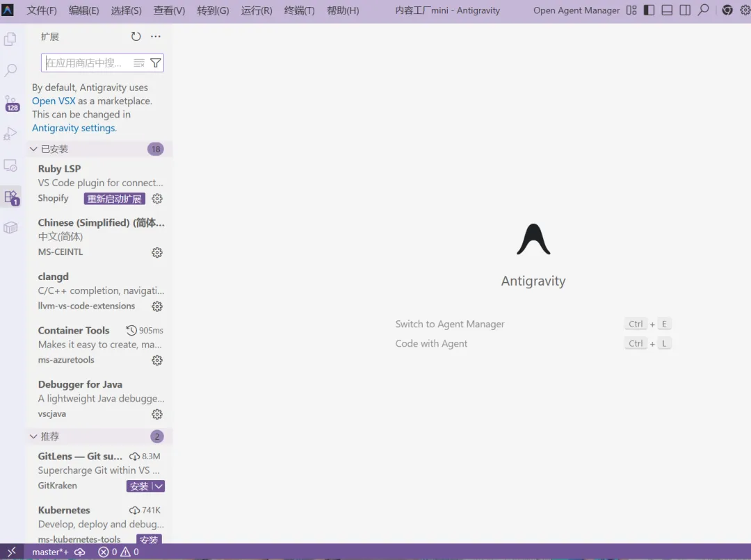This screenshot has height=560, width=751.
Task: Toggle secondary side bar visibility
Action: pyautogui.click(x=685, y=10)
